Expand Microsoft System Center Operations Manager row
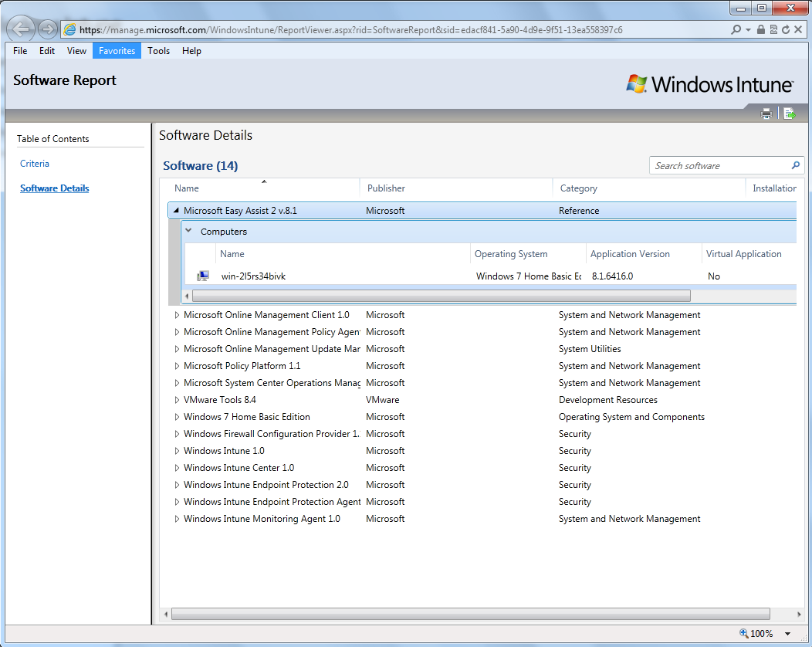 [x=177, y=383]
